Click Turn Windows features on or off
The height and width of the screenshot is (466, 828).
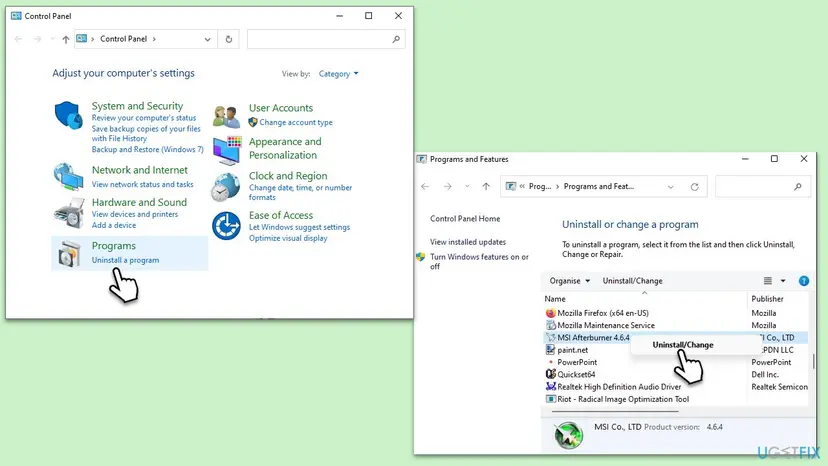pos(479,262)
